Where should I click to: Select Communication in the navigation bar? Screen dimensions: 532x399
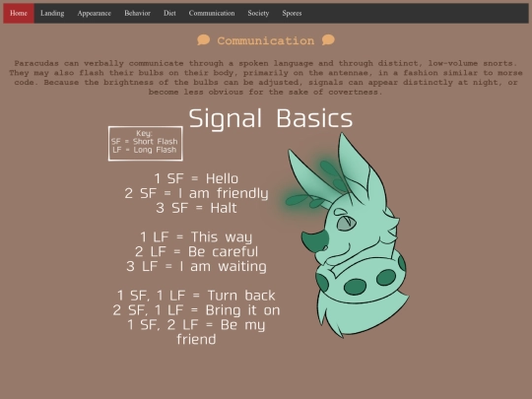[212, 13]
